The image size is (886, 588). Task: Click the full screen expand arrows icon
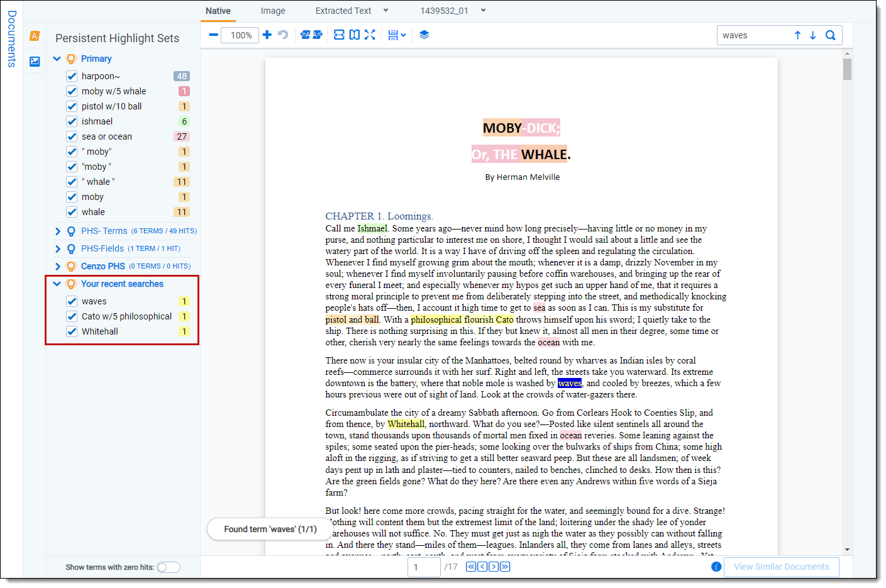coord(370,35)
